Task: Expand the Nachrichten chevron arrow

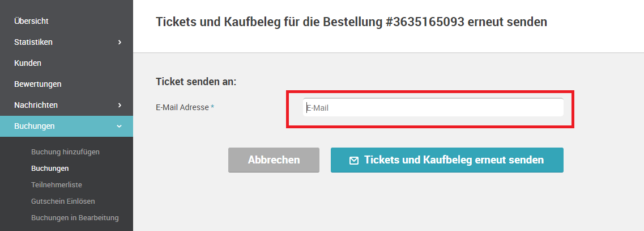Action: (x=120, y=105)
